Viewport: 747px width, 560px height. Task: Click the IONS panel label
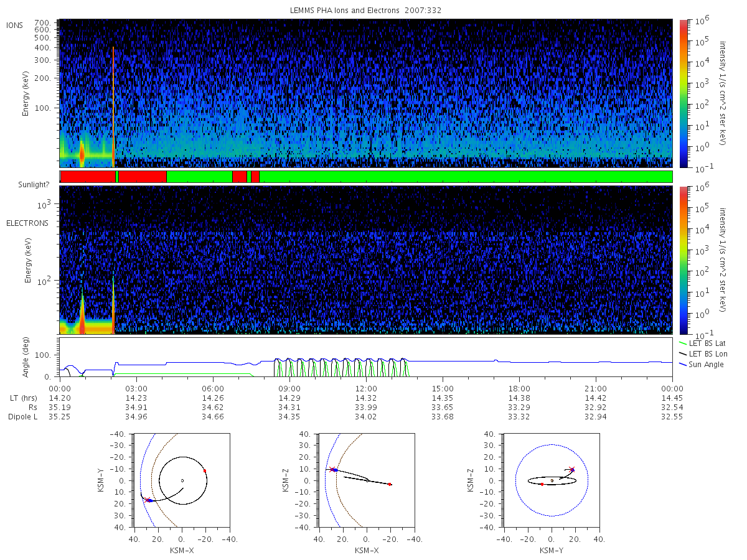point(16,25)
